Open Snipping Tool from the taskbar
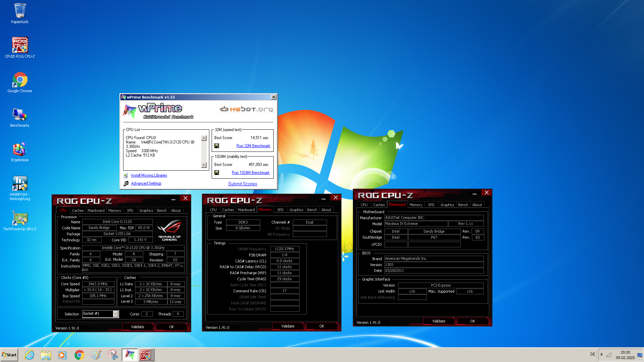Screen dimensions: 644x362 113,355
